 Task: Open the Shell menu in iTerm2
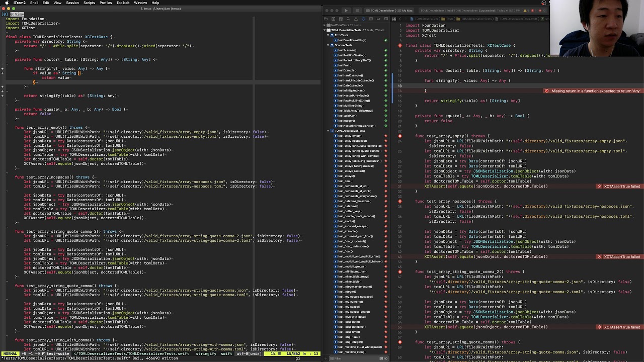34,3
